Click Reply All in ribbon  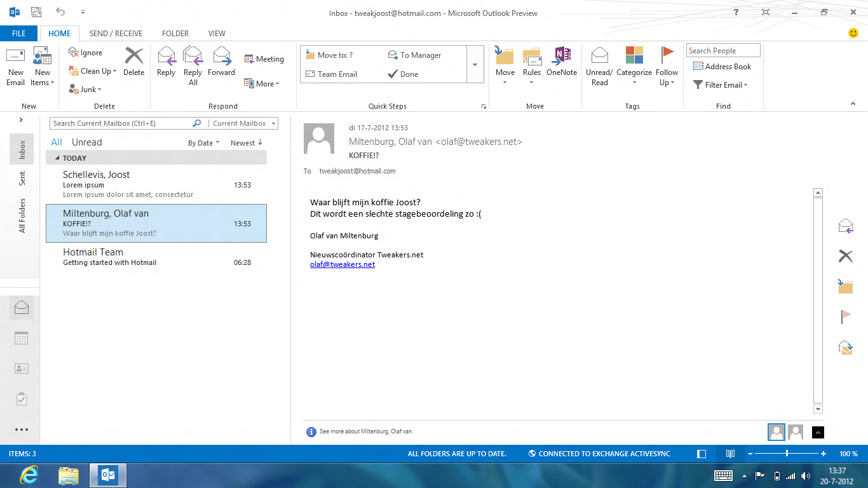click(193, 67)
